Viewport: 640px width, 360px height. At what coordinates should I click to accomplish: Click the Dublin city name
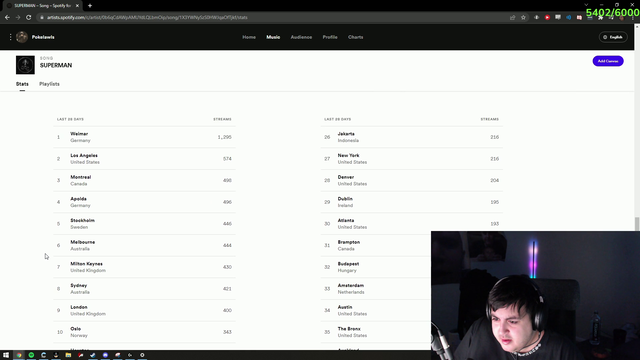[x=345, y=199]
